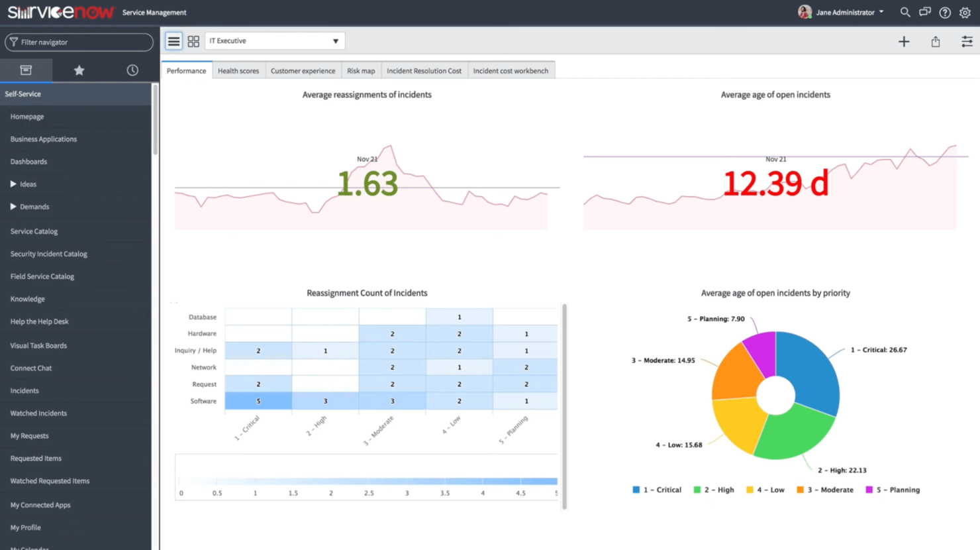
Task: Switch to the Favorites star tab
Action: pos(79,70)
